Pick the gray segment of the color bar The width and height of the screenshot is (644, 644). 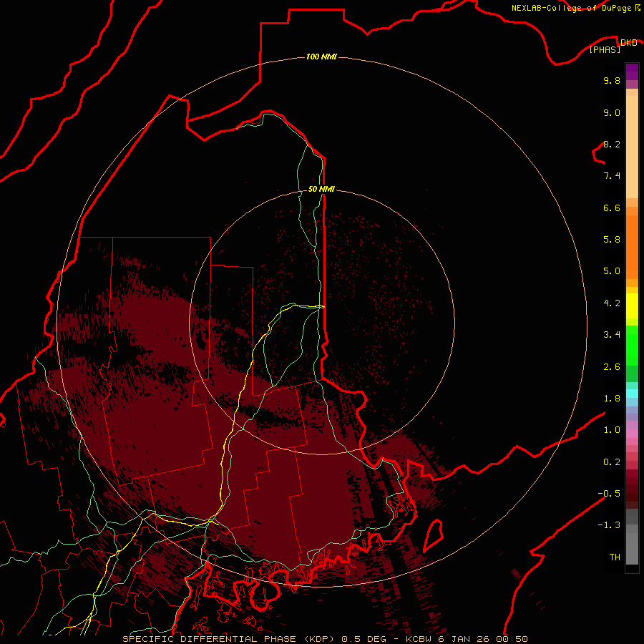[x=632, y=537]
